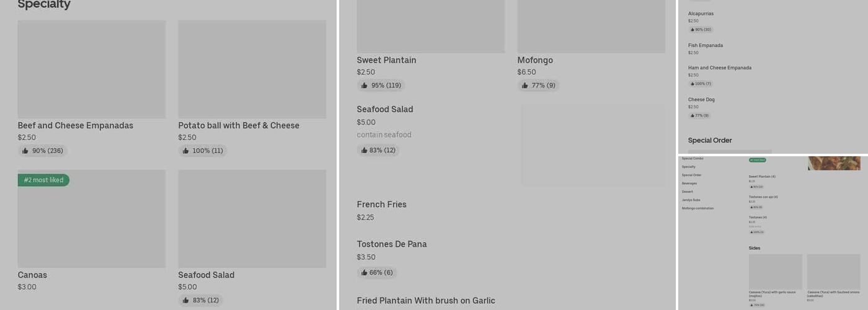Click Mofongo's 77% thumbs-up rating
This screenshot has height=310, width=868.
tap(538, 86)
